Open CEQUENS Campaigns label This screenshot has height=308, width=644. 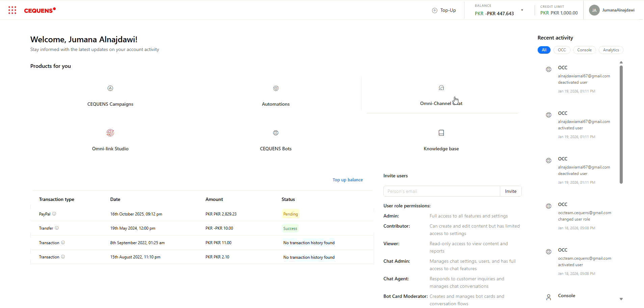(110, 104)
